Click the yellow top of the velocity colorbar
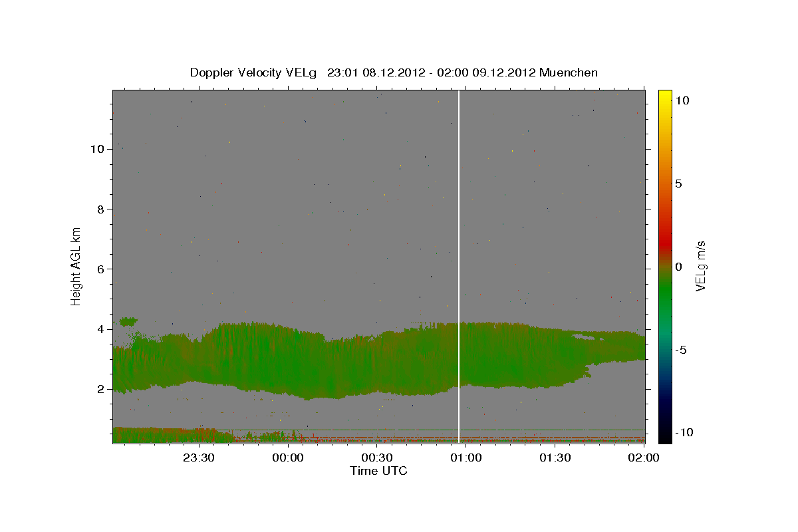 665,96
